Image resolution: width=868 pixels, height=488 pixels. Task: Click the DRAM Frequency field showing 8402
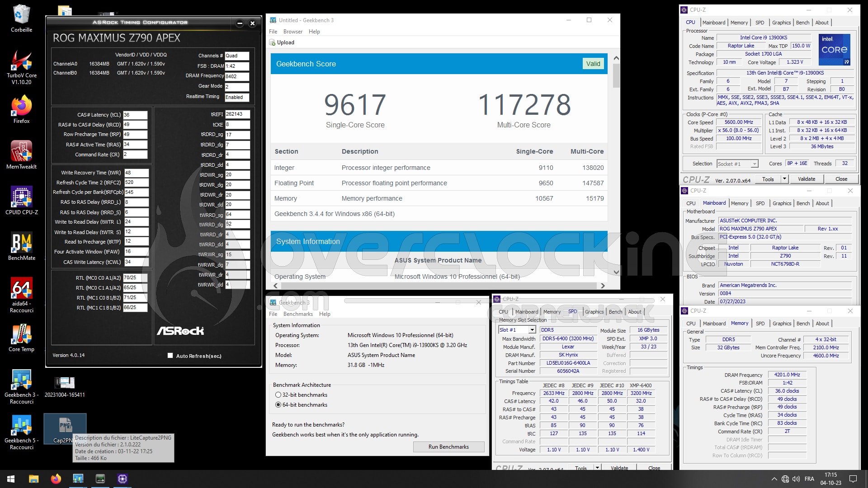tap(237, 76)
